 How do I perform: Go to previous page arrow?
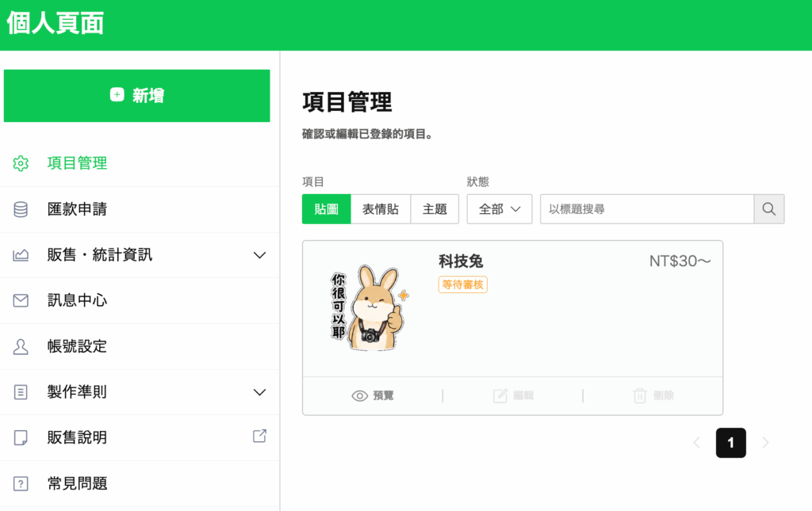pos(696,443)
